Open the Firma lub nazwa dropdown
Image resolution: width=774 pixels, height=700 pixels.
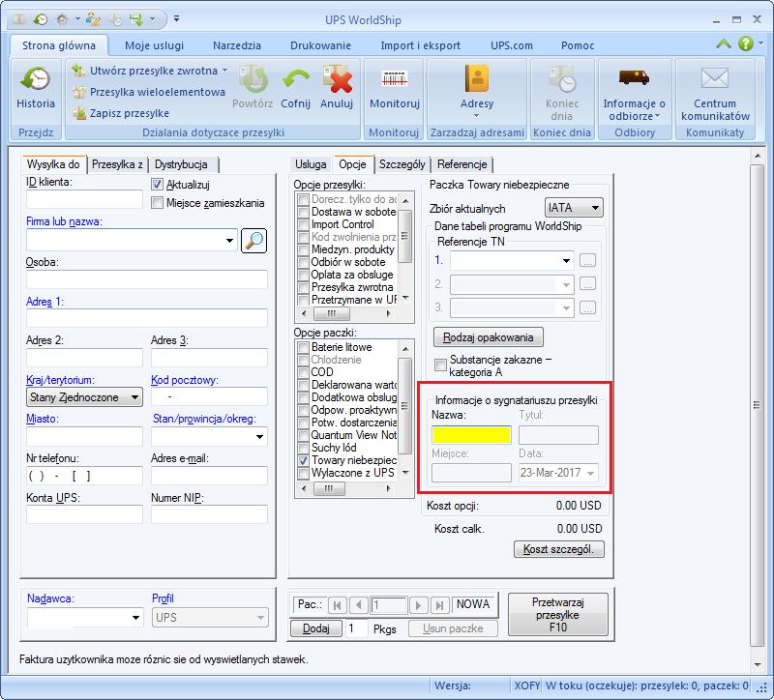229,241
